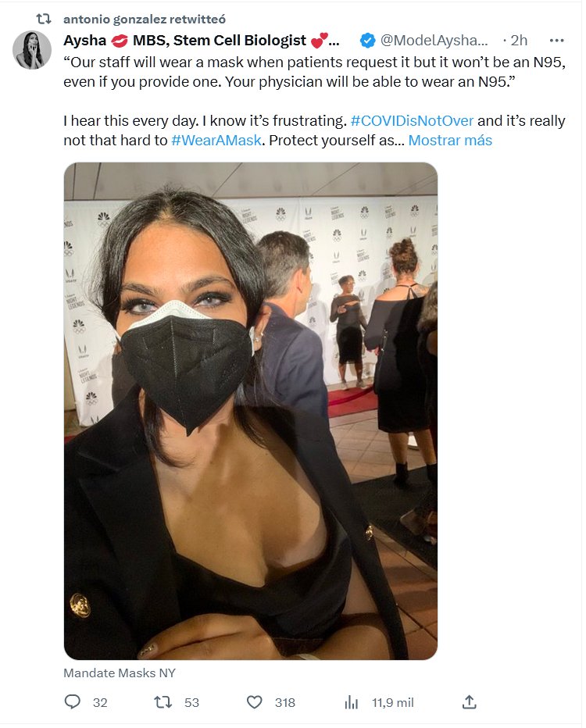View tweet analytics bar chart icon
The width and height of the screenshot is (586, 728).
[x=352, y=702]
